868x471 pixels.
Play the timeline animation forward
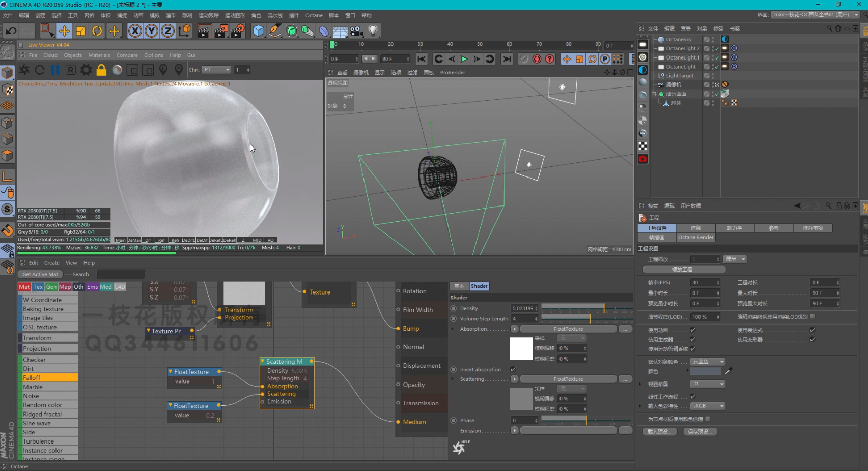click(464, 59)
